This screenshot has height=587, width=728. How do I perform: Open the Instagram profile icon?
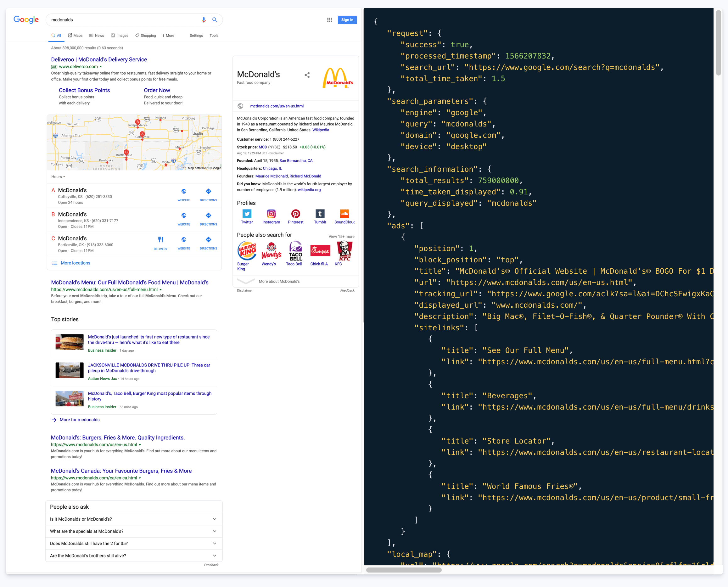(271, 214)
